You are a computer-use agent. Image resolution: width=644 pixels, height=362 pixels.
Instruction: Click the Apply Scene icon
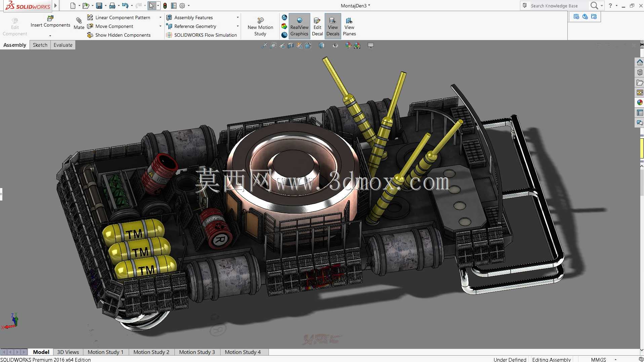click(x=357, y=45)
